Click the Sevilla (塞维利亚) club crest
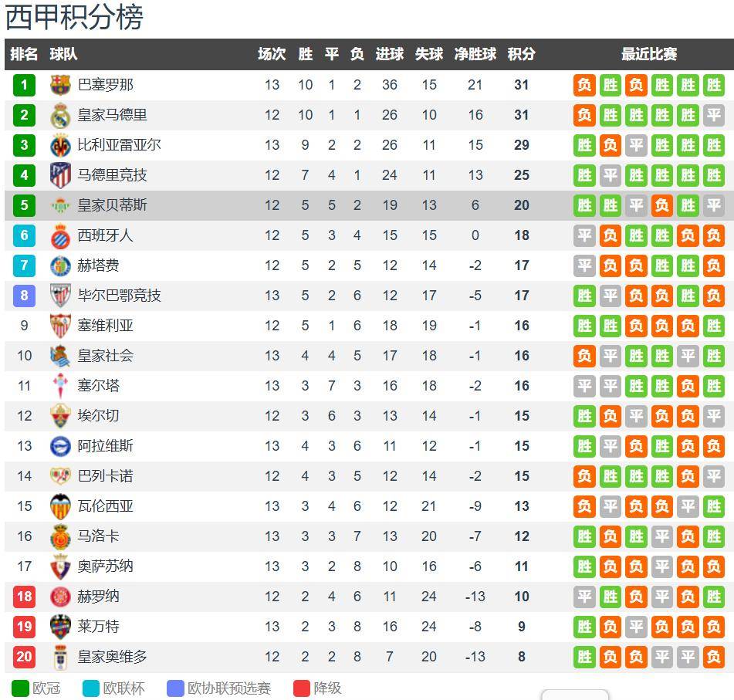Viewport: 734px width, 700px height. 60,326
